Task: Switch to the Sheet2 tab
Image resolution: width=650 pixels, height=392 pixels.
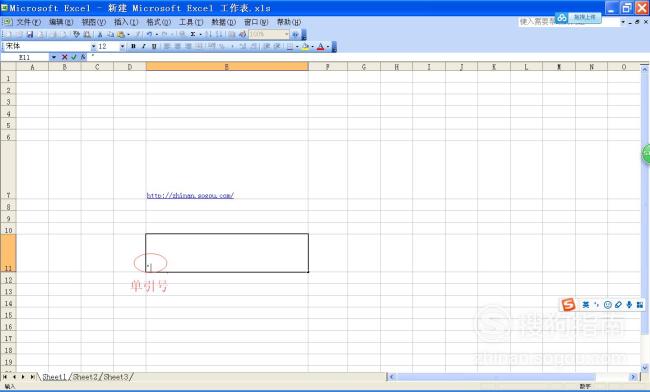Action: (85, 377)
